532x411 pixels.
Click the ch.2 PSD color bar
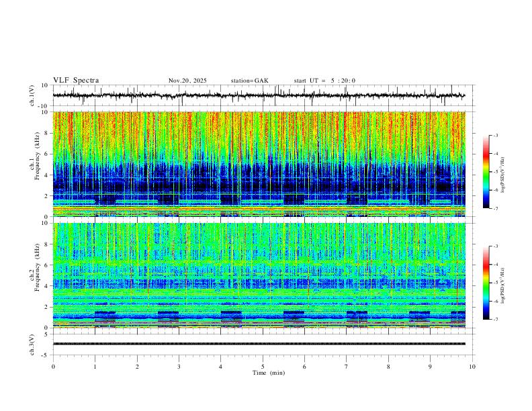click(x=486, y=283)
